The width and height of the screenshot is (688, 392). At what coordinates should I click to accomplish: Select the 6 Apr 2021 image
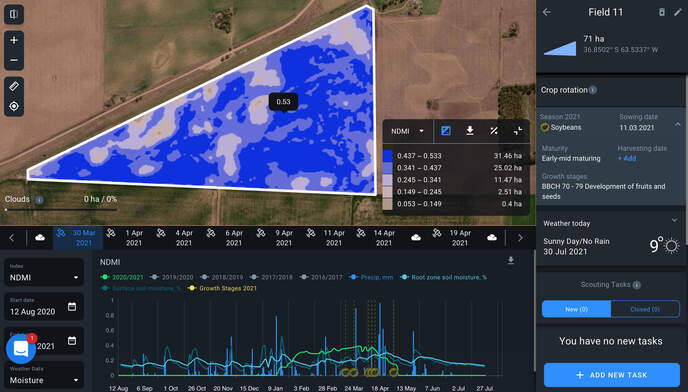pyautogui.click(x=228, y=238)
